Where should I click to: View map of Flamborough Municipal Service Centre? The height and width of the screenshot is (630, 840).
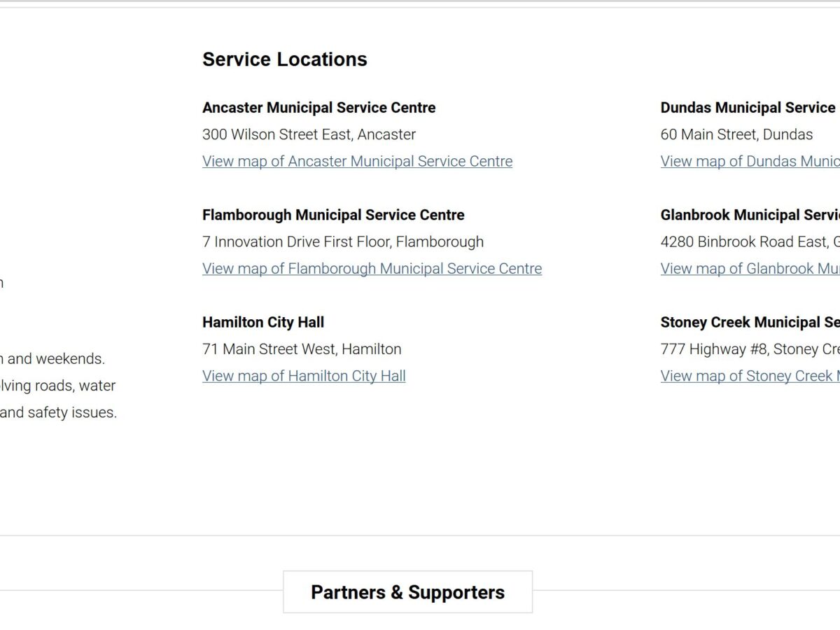[x=372, y=268]
